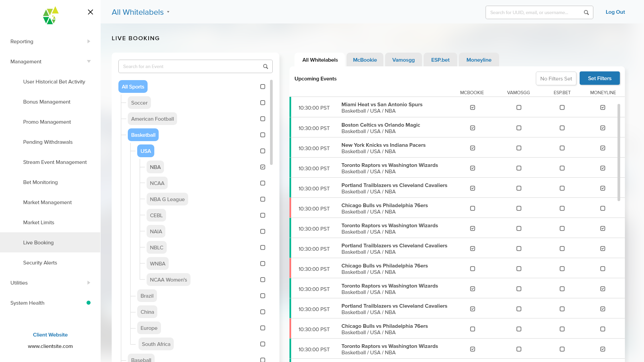Viewport: 644px width, 362px height.
Task: Enable Vamosgg for Boston Celtics vs Orlando Magic
Action: tap(519, 128)
